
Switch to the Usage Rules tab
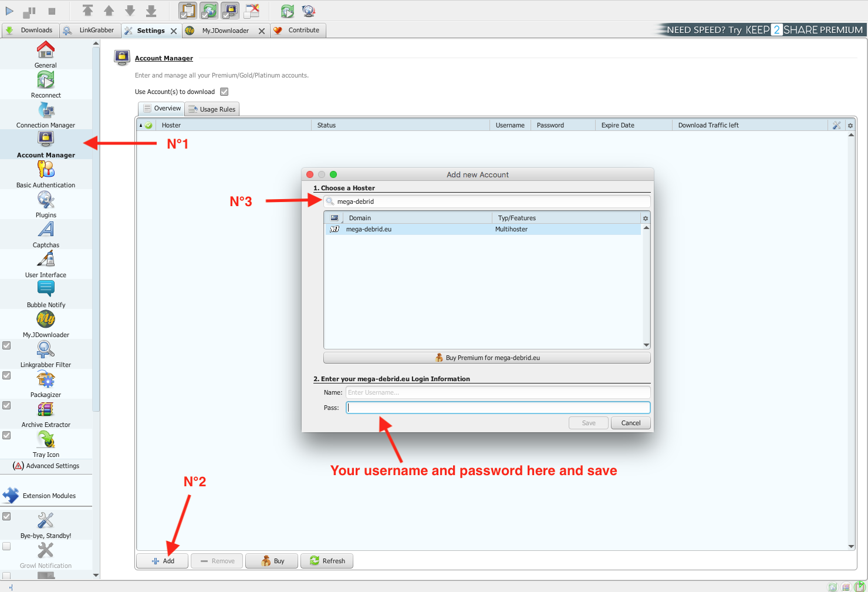(212, 109)
